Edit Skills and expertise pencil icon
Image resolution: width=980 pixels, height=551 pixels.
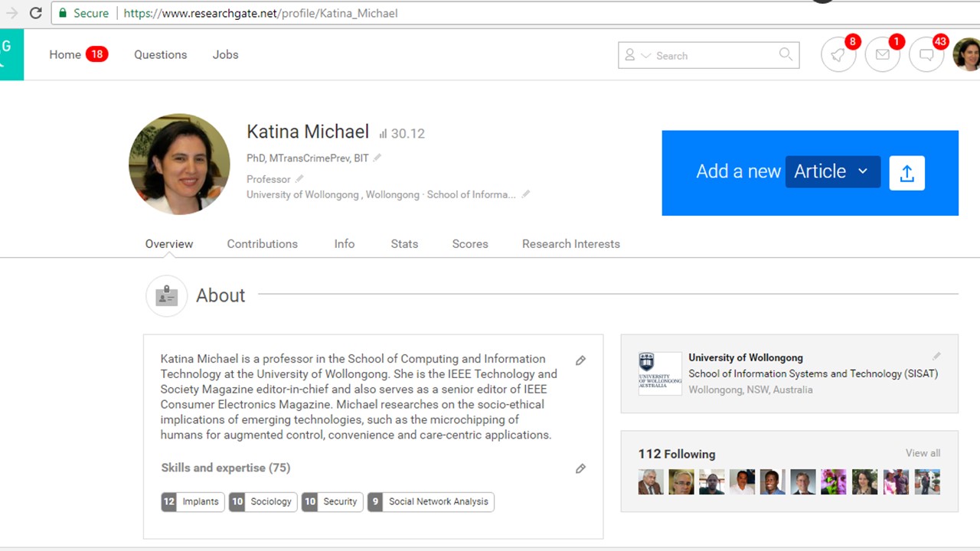pos(580,468)
